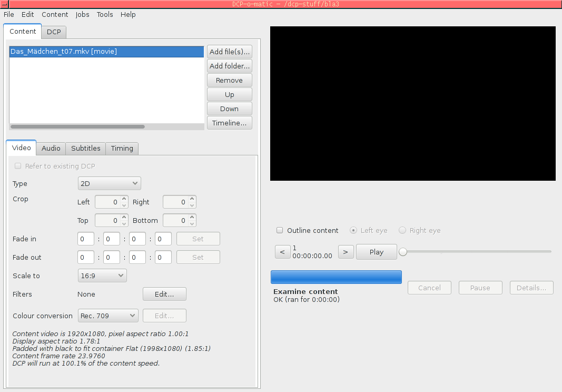Decrease the Right crop value
This screenshot has height=392, width=562.
pyautogui.click(x=192, y=205)
